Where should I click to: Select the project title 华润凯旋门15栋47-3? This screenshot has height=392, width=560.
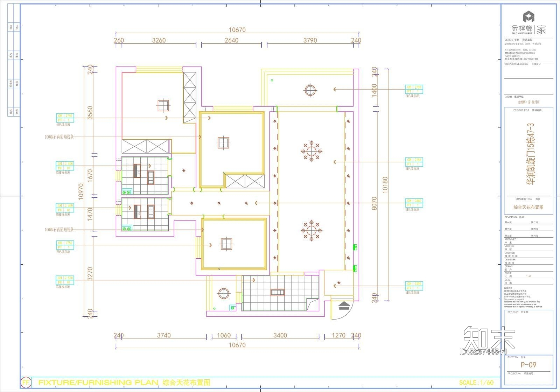530,153
